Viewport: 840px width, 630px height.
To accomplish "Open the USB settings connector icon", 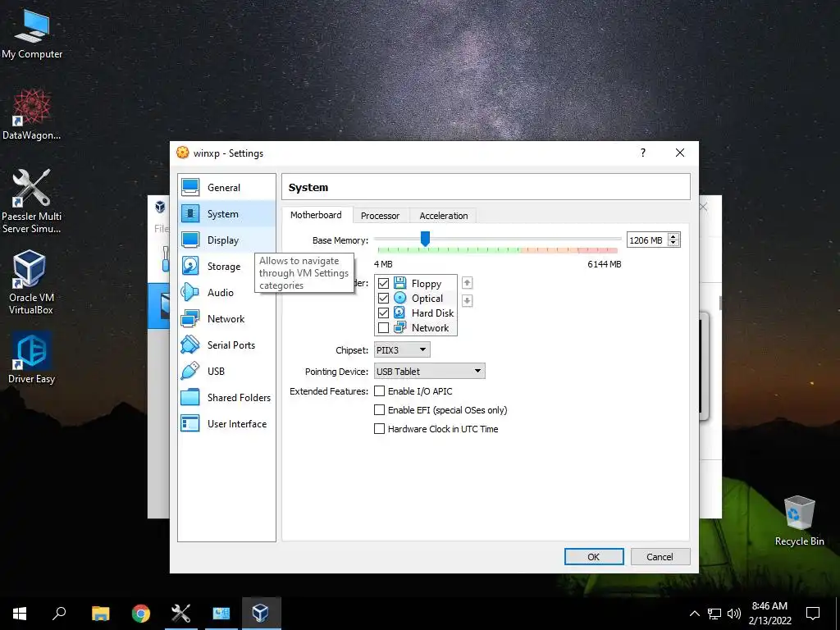I will (x=190, y=372).
